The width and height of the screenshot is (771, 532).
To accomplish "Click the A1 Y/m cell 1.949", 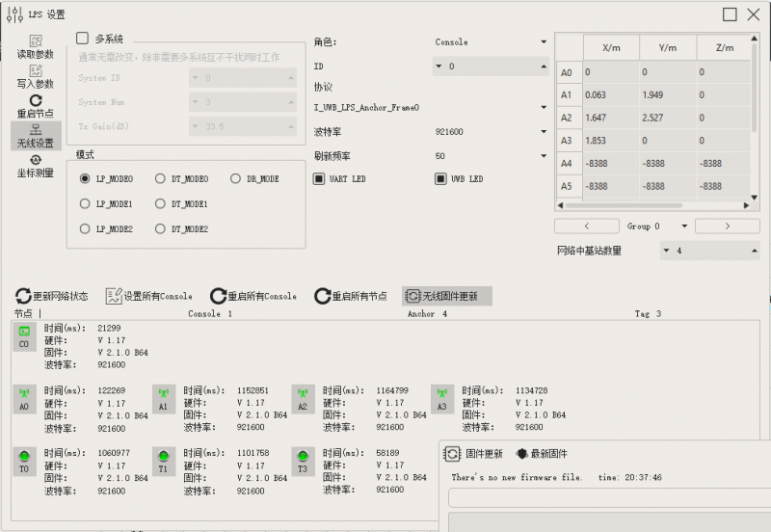I will [668, 94].
